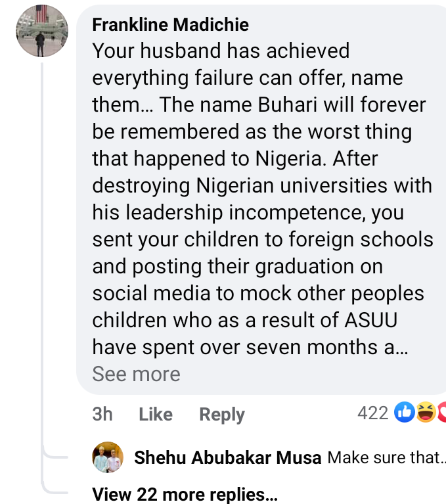Show the 422 reactions list

tap(373, 413)
